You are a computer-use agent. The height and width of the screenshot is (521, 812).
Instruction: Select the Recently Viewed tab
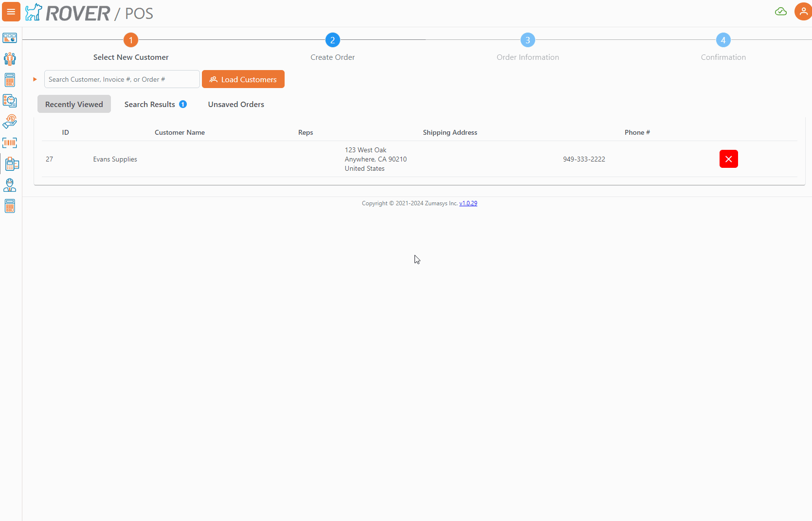coord(74,104)
